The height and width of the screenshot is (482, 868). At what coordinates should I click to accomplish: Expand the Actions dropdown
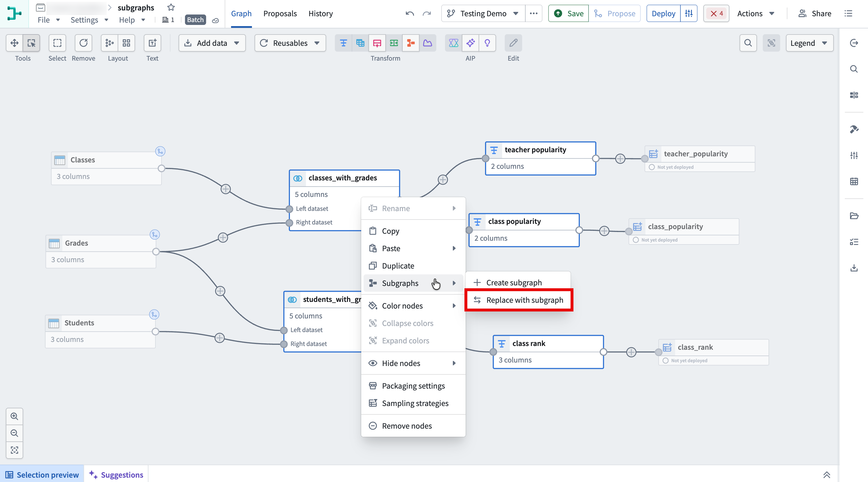click(756, 13)
